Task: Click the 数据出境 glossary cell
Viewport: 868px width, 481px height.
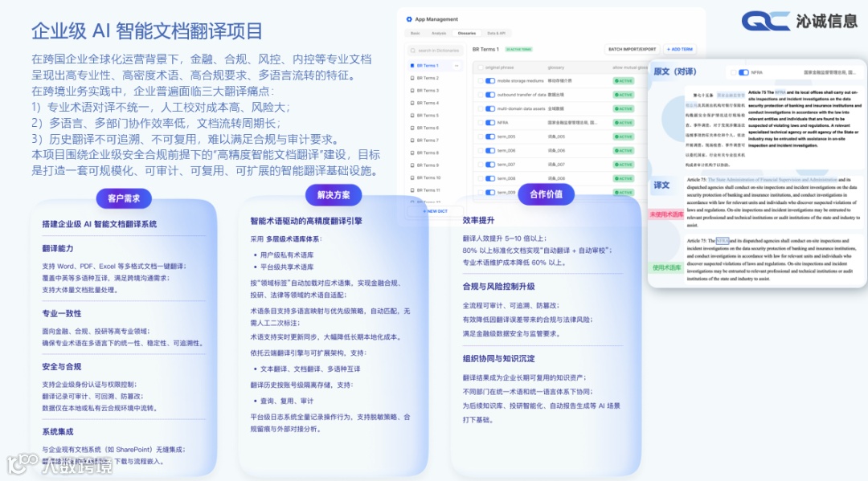Action: click(556, 95)
